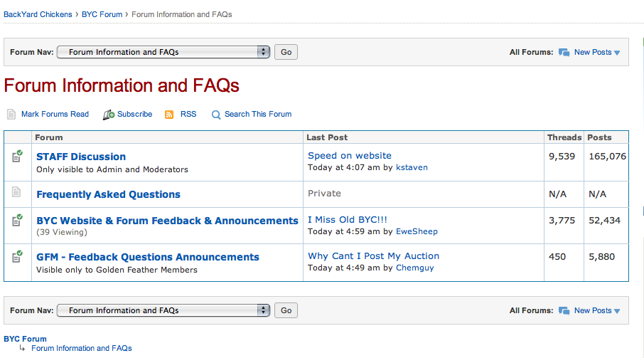644x358 pixels.
Task: Click the STAFF Discussion forum status icon
Action: point(17,156)
